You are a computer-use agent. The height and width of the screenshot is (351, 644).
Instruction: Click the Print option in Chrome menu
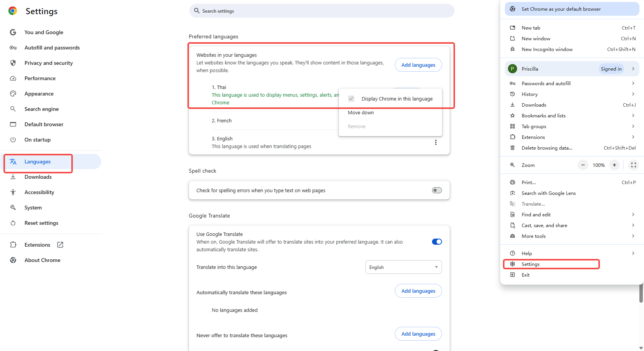(x=528, y=182)
